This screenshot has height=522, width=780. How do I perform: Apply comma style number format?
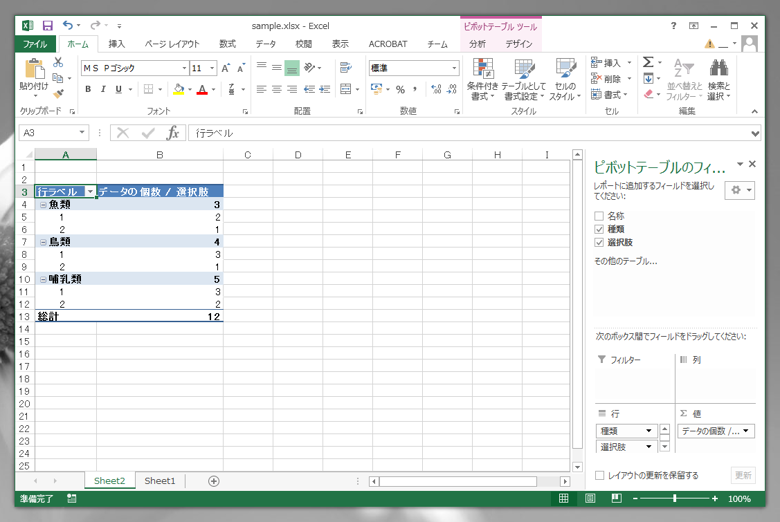[415, 90]
